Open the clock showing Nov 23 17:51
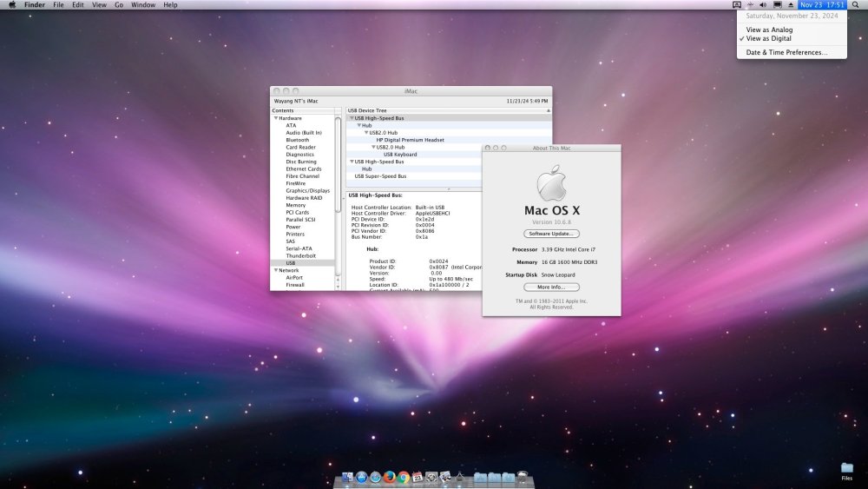Viewport: 868px width, 489px height. pos(822,4)
